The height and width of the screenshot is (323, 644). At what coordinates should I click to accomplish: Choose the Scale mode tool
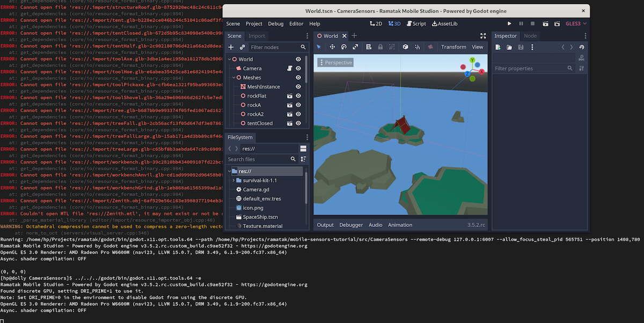pos(355,47)
